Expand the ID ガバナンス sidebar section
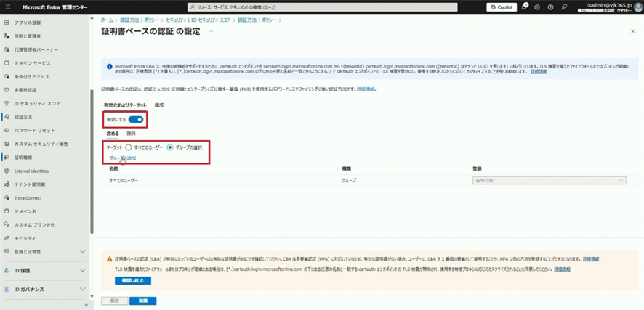Image resolution: width=644 pixels, height=310 pixels. click(x=44, y=290)
